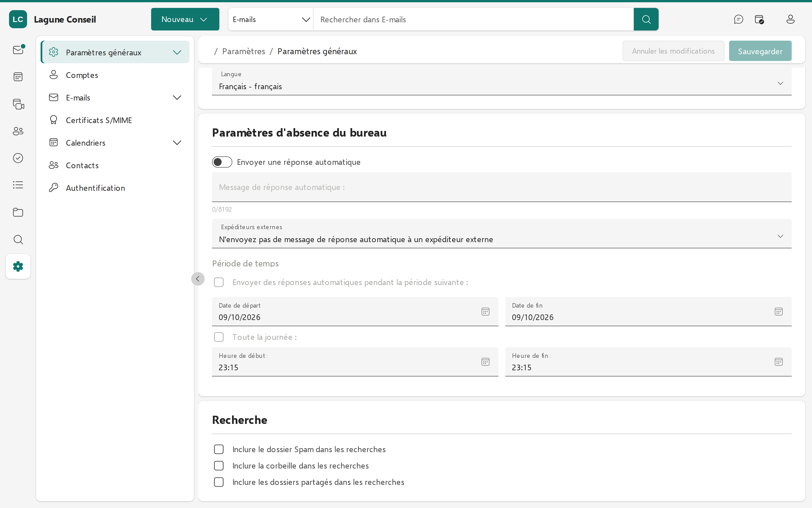This screenshot has width=812, height=508.
Task: Click the Sauvegarder button
Action: (760, 51)
